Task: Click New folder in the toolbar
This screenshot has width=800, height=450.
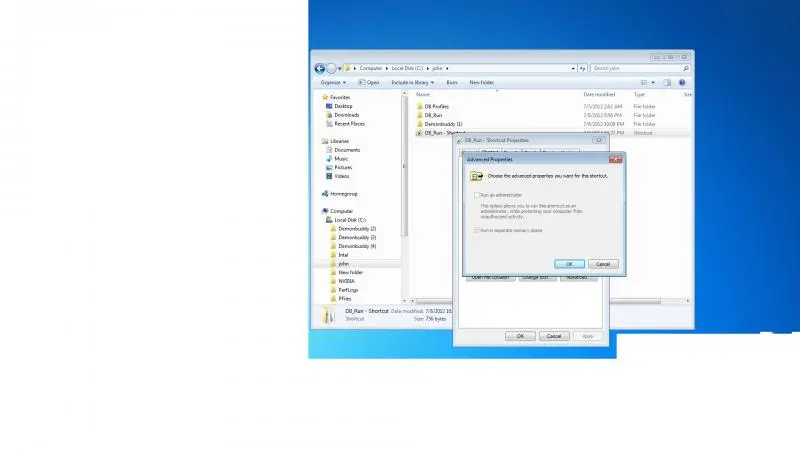Action: click(480, 82)
